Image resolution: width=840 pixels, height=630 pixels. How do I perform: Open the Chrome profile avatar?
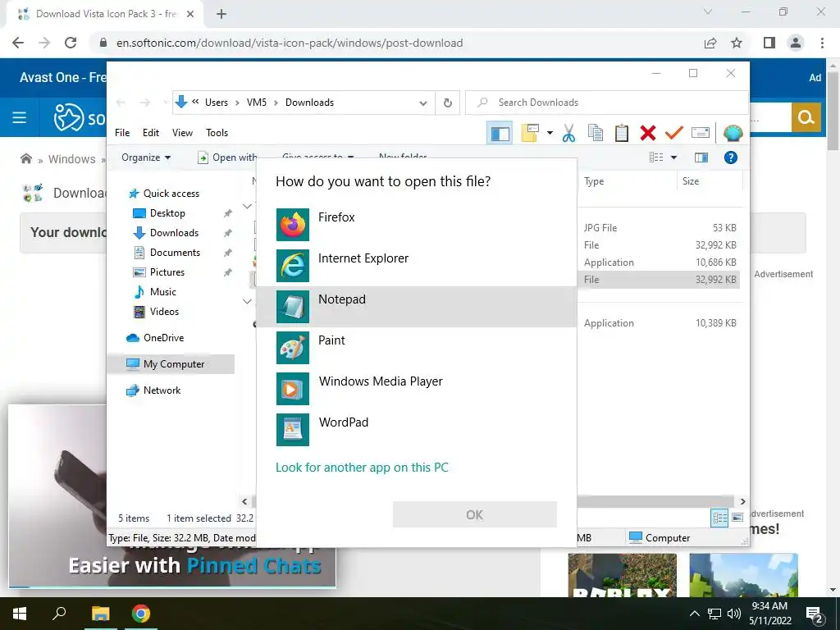(796, 43)
